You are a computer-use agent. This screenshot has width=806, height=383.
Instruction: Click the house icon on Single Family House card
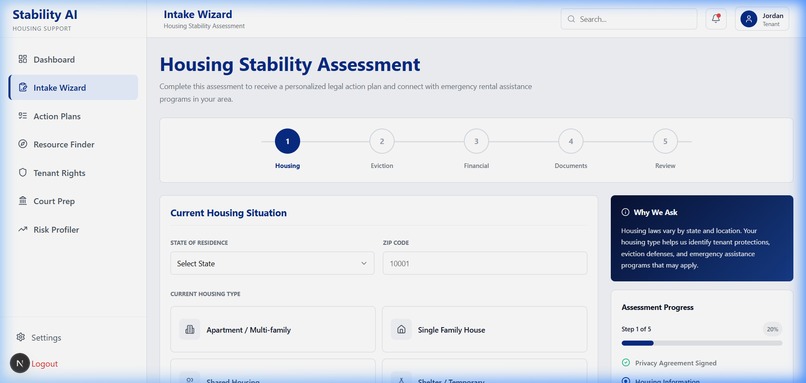point(401,330)
